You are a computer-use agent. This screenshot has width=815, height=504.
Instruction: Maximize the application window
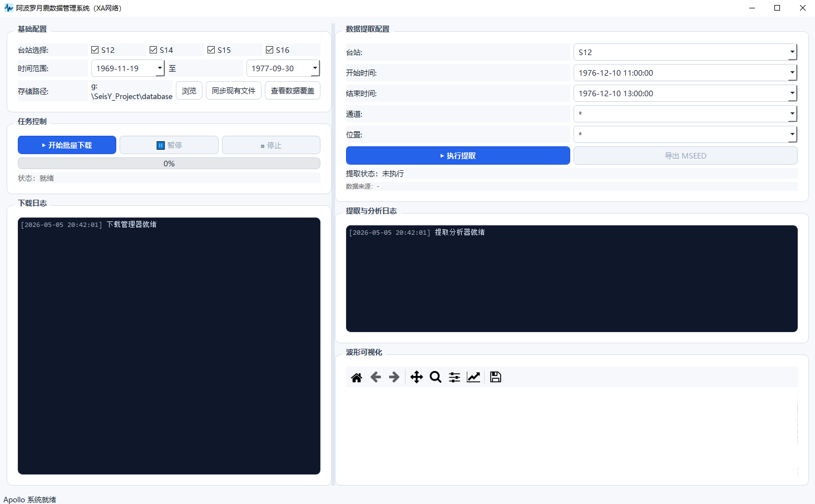click(x=777, y=8)
